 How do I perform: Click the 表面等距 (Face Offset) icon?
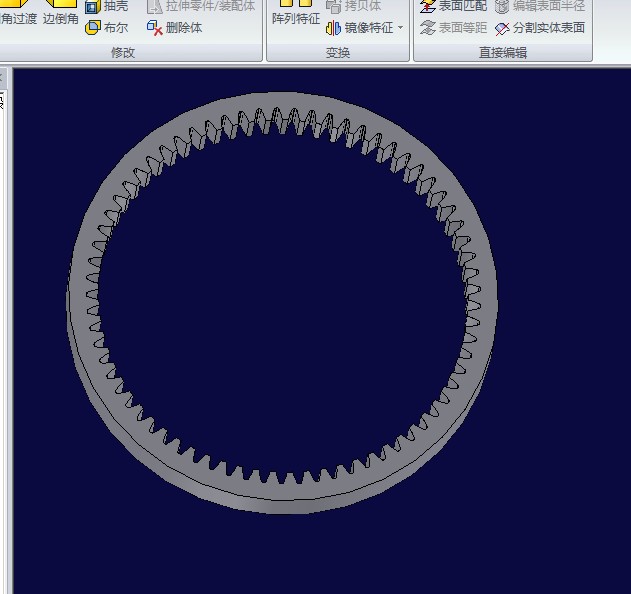428,28
